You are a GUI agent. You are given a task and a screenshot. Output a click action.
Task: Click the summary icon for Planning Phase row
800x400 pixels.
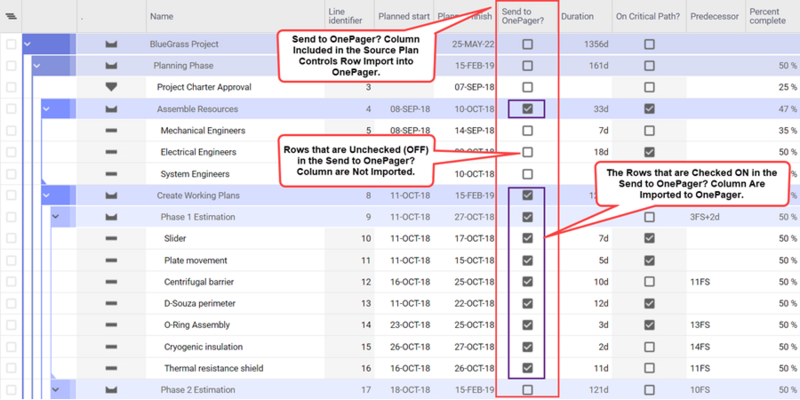click(x=111, y=66)
